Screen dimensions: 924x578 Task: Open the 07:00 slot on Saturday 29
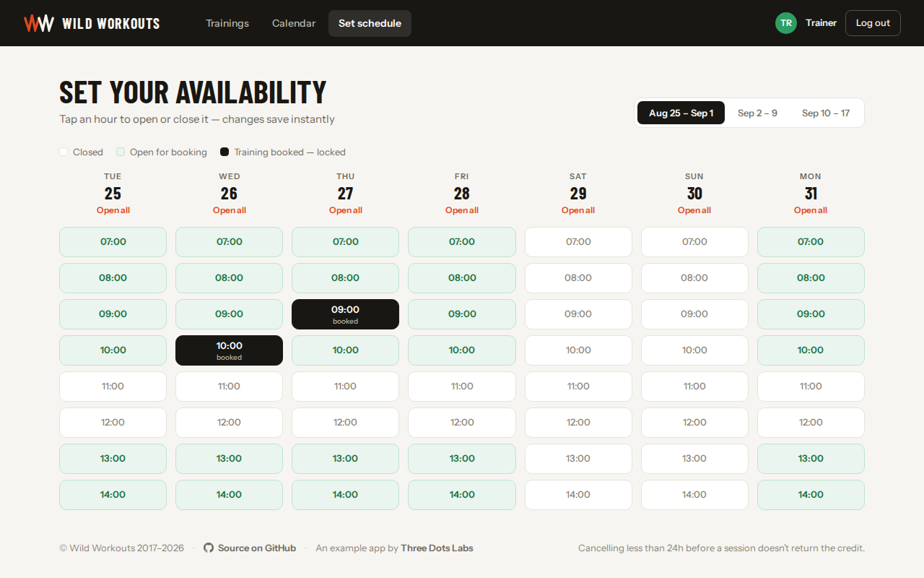(x=578, y=242)
